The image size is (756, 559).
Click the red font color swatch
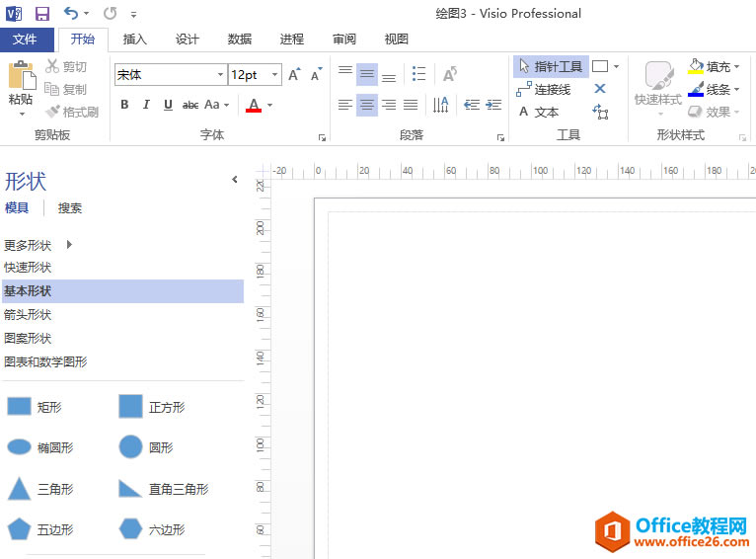click(x=254, y=105)
